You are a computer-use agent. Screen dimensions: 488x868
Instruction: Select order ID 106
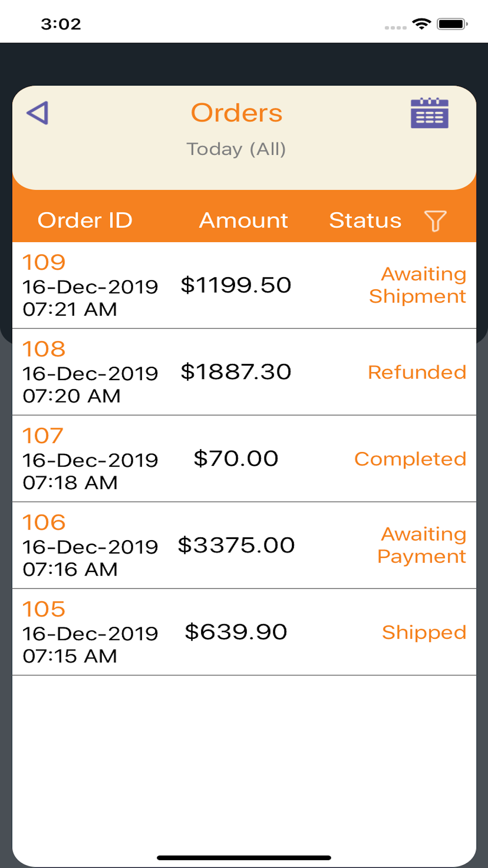click(44, 522)
